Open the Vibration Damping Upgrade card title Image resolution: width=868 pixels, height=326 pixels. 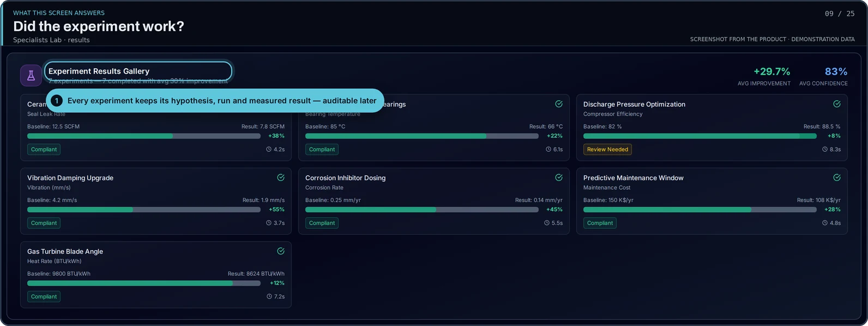(70, 178)
